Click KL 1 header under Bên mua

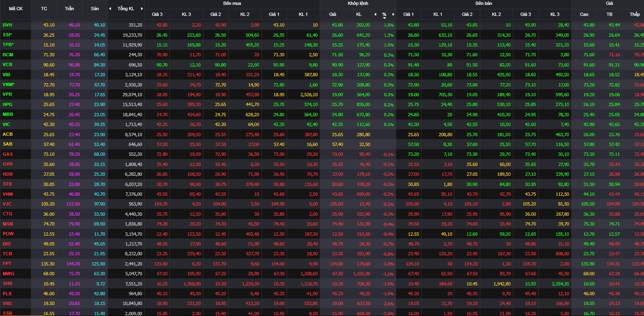tap(303, 14)
